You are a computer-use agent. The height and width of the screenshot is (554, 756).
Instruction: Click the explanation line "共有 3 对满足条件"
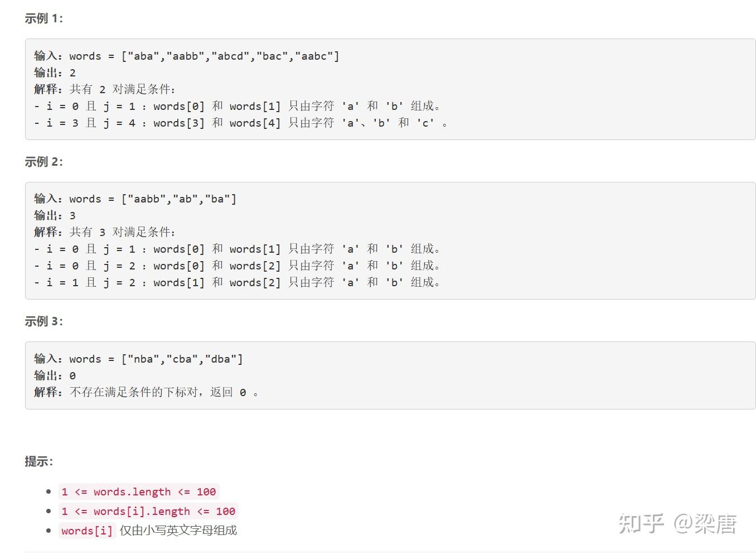[105, 232]
